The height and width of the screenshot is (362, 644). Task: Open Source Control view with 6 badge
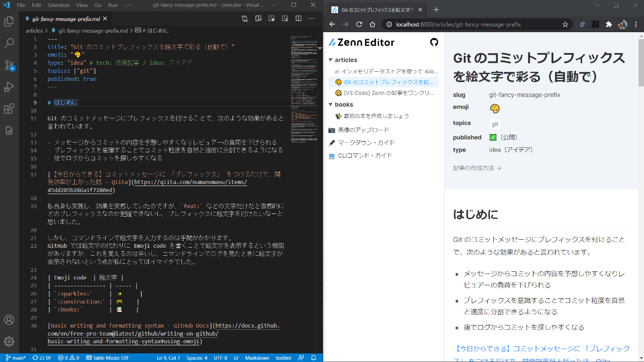click(9, 65)
